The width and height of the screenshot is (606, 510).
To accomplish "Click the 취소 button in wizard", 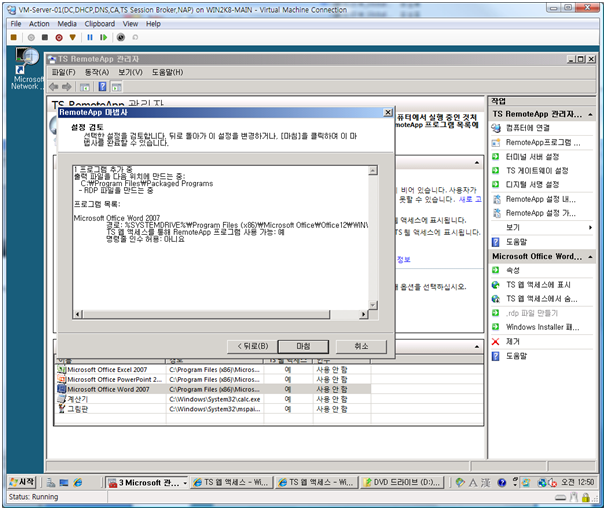I will click(361, 346).
